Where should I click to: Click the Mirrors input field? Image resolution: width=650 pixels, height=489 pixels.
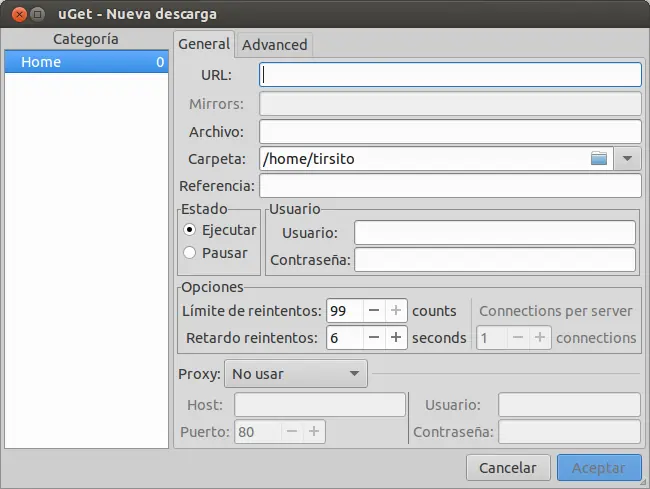click(450, 104)
